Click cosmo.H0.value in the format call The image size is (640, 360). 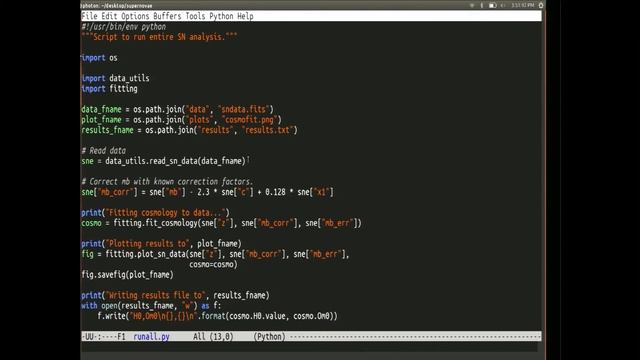coord(258,316)
